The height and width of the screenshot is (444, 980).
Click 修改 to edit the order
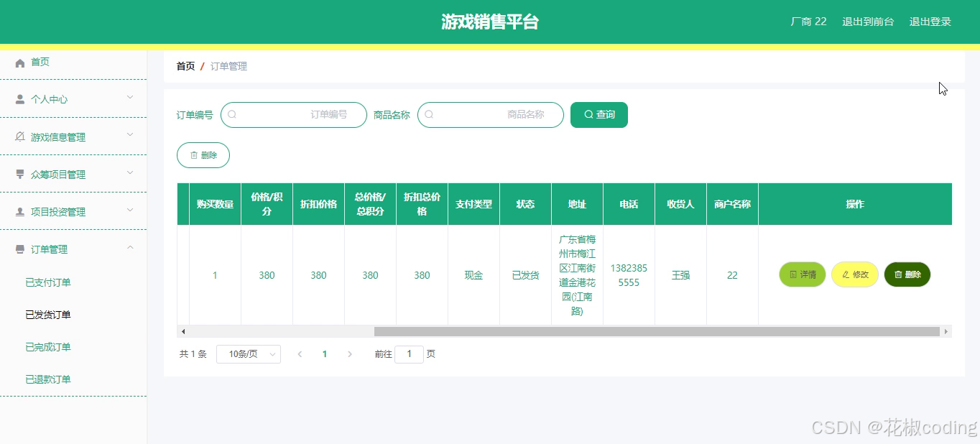[854, 274]
